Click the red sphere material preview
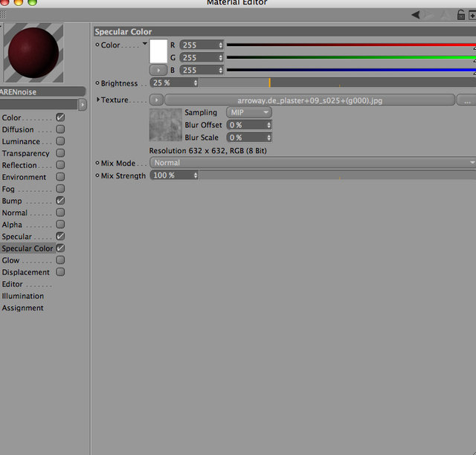 33,53
